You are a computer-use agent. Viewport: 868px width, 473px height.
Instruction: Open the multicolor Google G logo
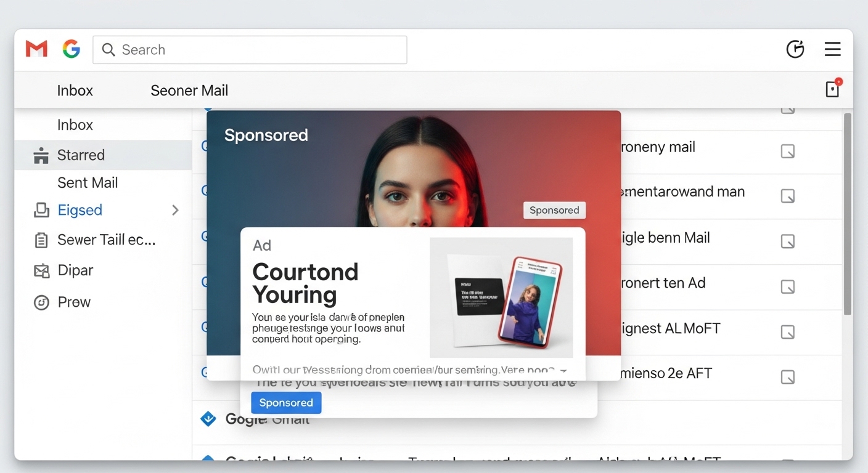(x=72, y=49)
